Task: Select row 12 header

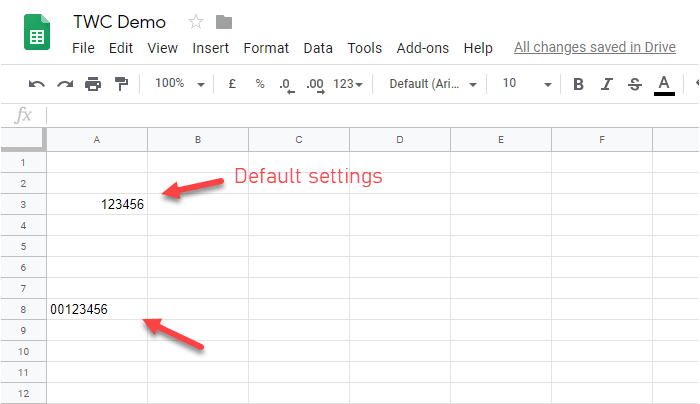Action: coord(23,393)
